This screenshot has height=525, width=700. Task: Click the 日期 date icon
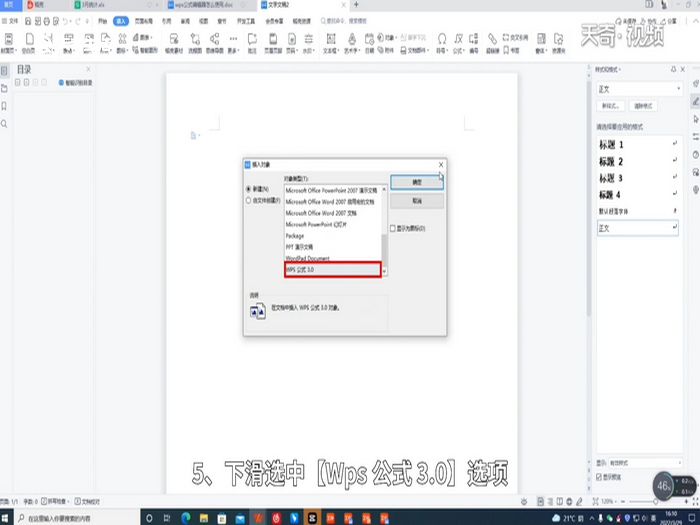pyautogui.click(x=369, y=43)
